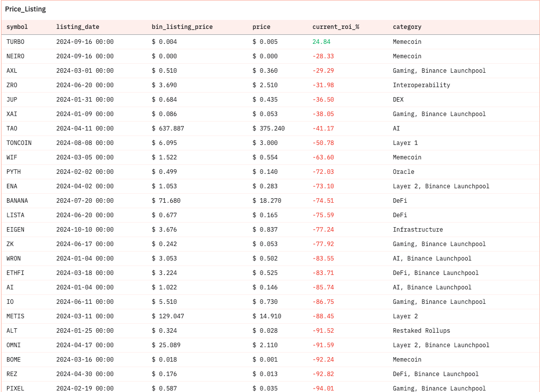Click the $ 0.176 listing price

[x=164, y=375]
